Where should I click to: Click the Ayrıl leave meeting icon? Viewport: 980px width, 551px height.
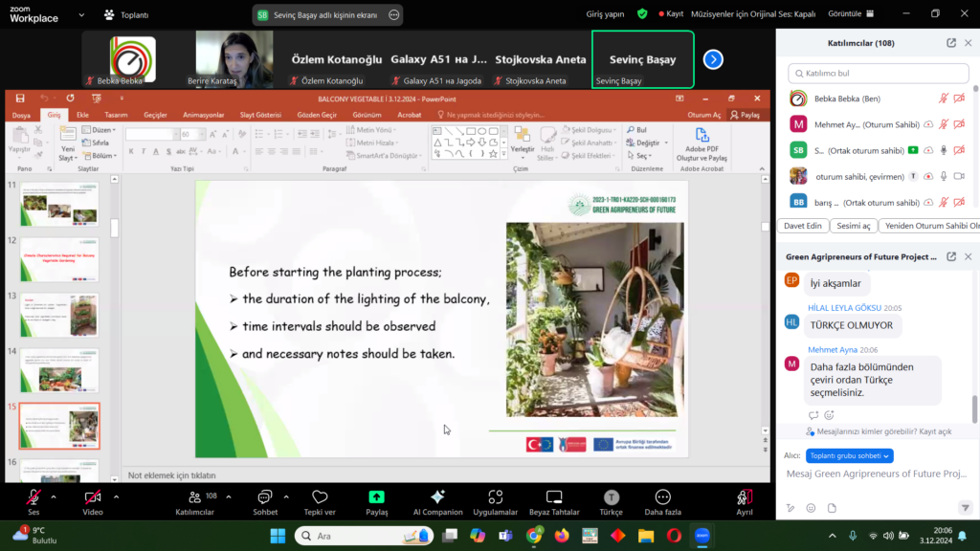tap(744, 496)
